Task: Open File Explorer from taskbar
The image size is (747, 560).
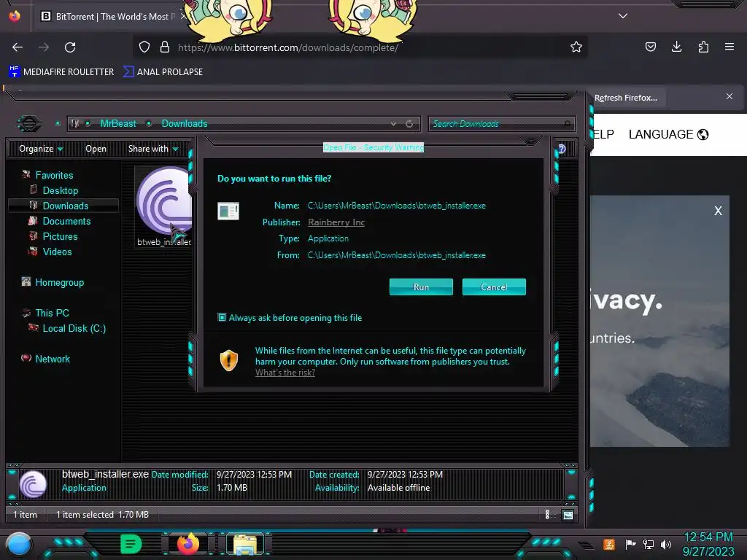Action: (245, 544)
